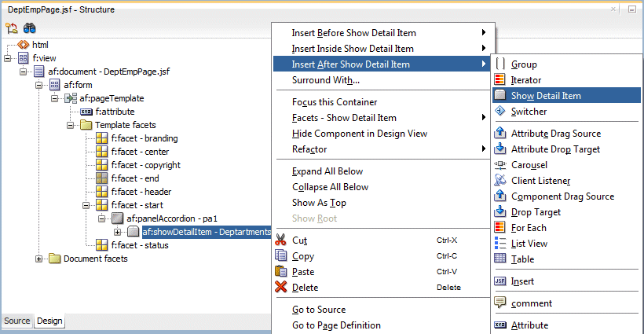
Task: Select Drop Target in submenu
Action: click(566, 212)
